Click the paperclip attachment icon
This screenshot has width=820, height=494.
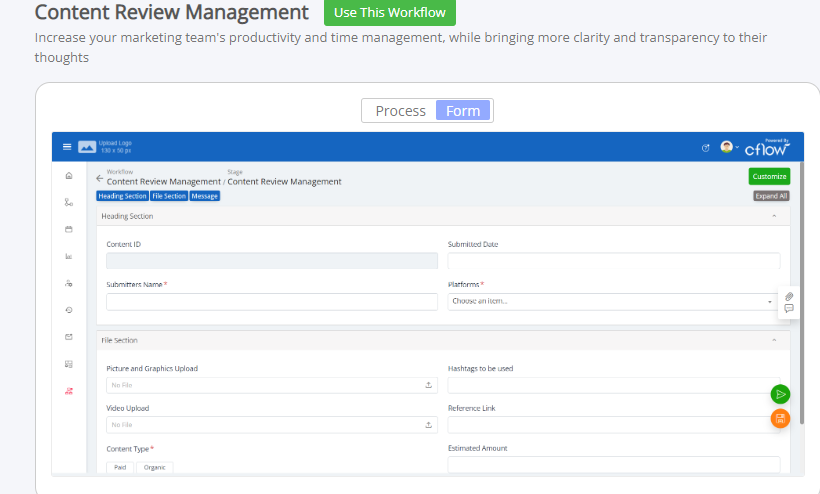pyautogui.click(x=789, y=296)
